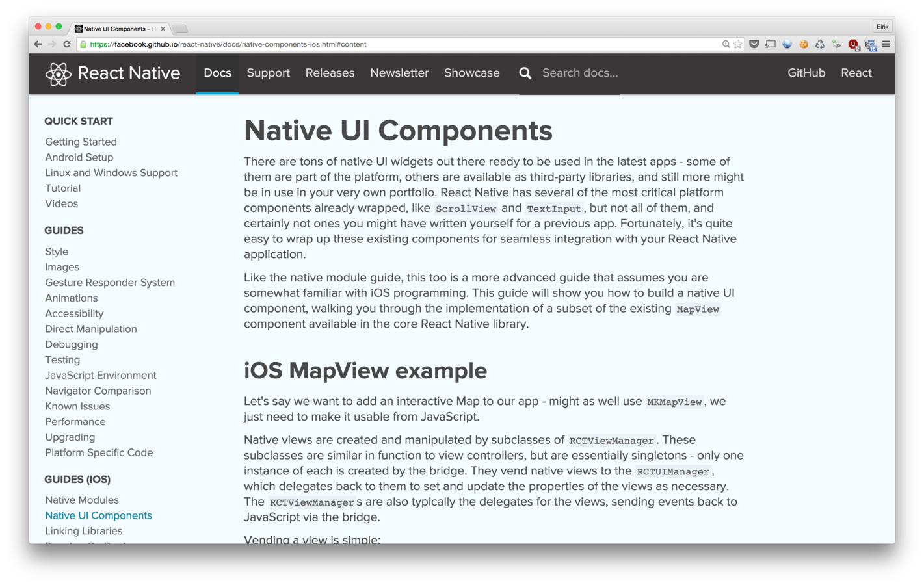Open Platform Specific Code guide link
This screenshot has height=585, width=924.
pos(99,453)
